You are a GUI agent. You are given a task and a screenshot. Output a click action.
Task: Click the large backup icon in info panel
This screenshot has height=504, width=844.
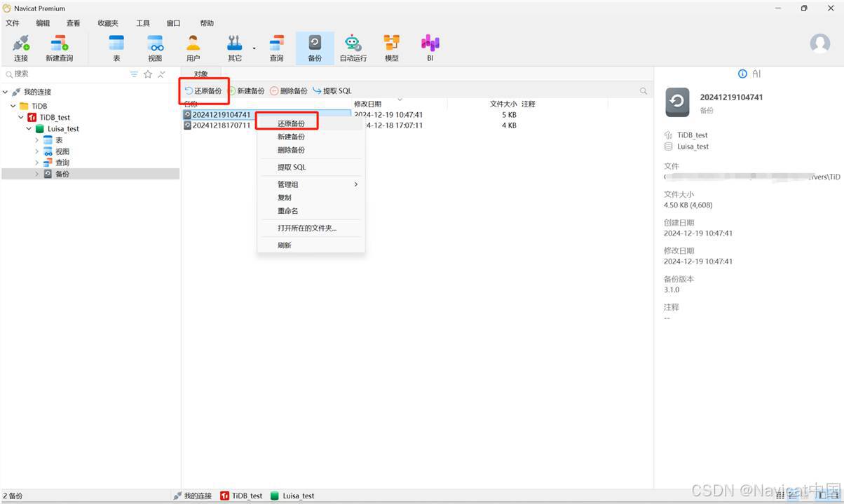(677, 102)
